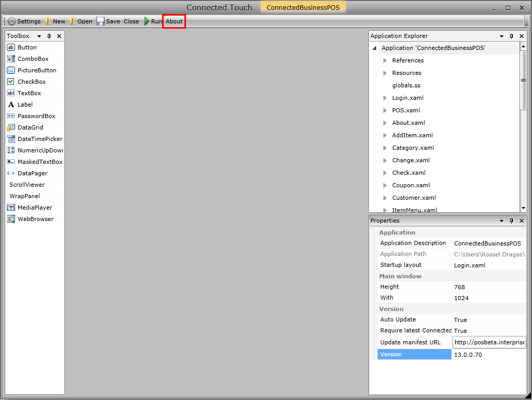Toggle auto-hide pin on Properties panel
The image size is (532, 400).
[511, 221]
